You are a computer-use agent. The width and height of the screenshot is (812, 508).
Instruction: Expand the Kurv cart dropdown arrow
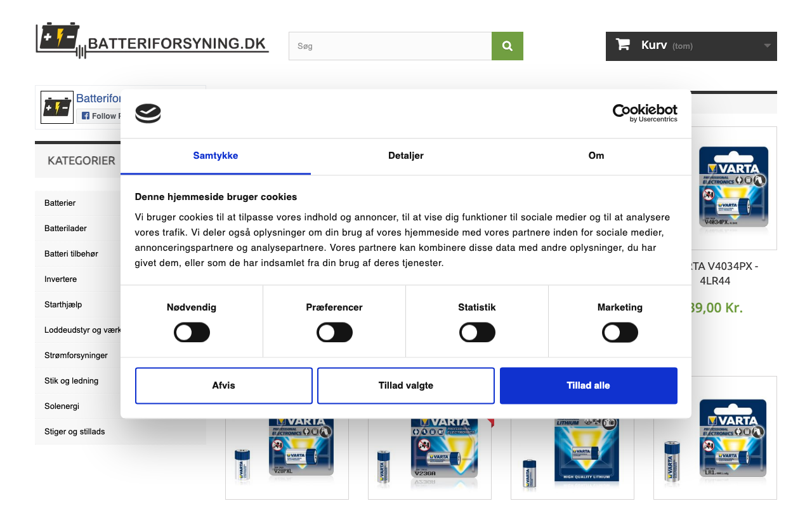pyautogui.click(x=767, y=46)
